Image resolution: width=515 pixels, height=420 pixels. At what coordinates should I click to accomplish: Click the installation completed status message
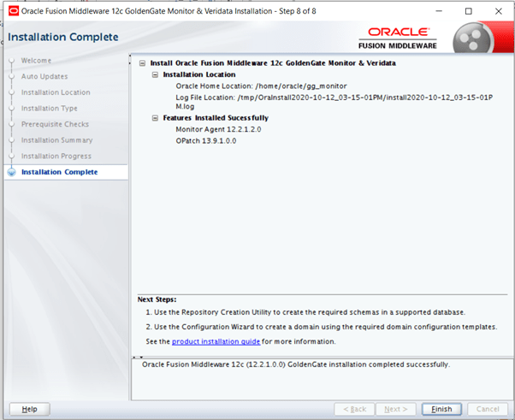pyautogui.click(x=293, y=364)
